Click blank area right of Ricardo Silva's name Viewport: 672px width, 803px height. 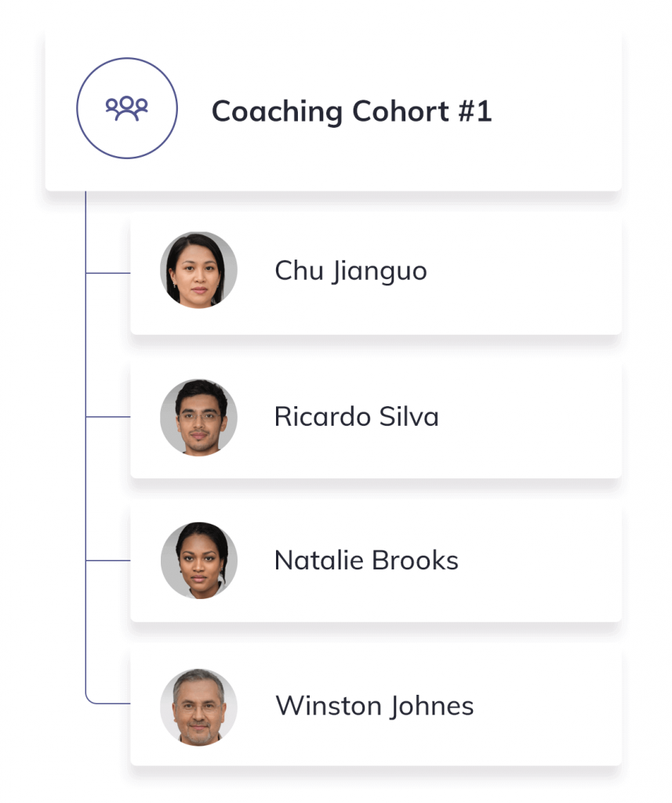pos(533,416)
